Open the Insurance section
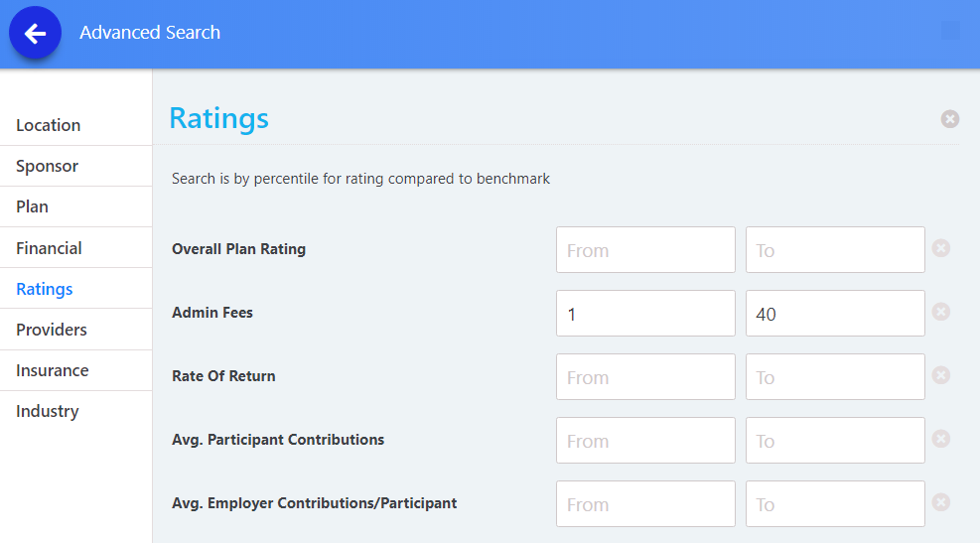Screen dimensions: 980x543 pos(53,370)
